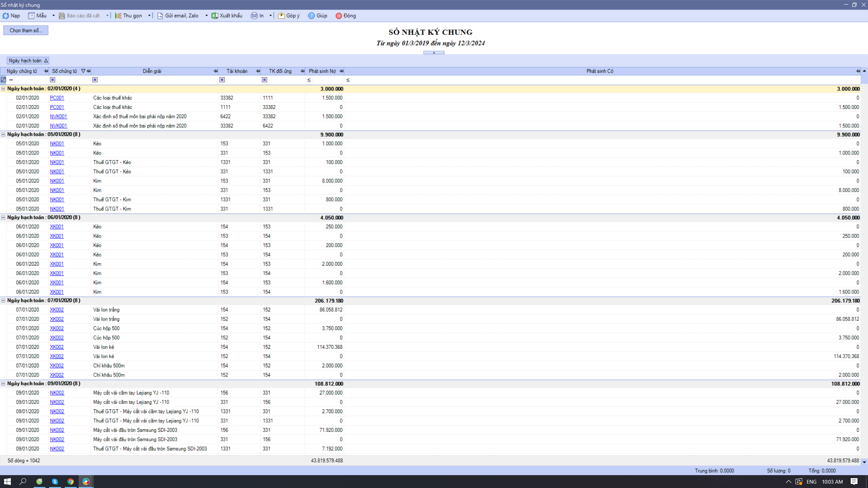868x488 pixels.
Task: Pin the Diễn giải column
Action: pos(215,71)
